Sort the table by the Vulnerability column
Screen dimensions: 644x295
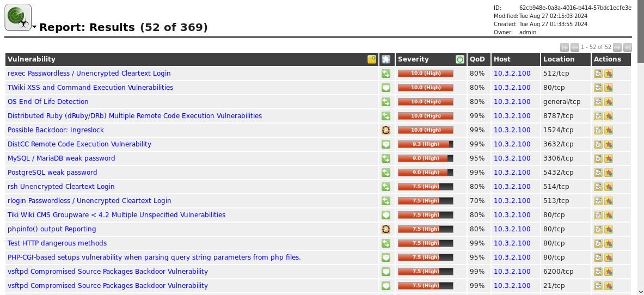tap(32, 59)
